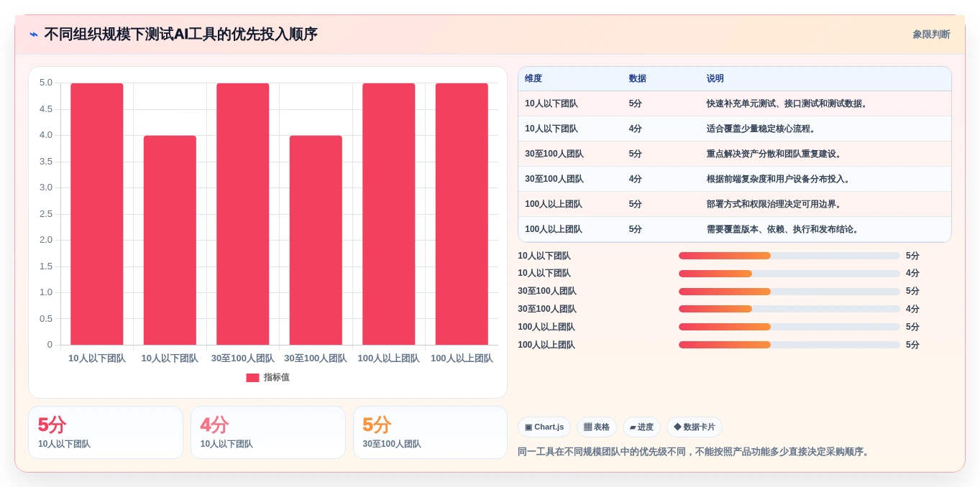Click 5分 in the 快速补充单元测试 table row

(x=636, y=103)
